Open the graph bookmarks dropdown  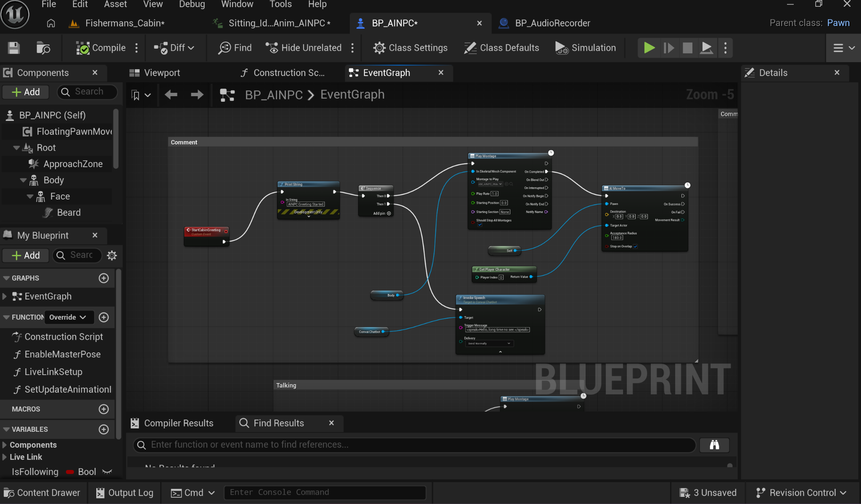pos(141,95)
